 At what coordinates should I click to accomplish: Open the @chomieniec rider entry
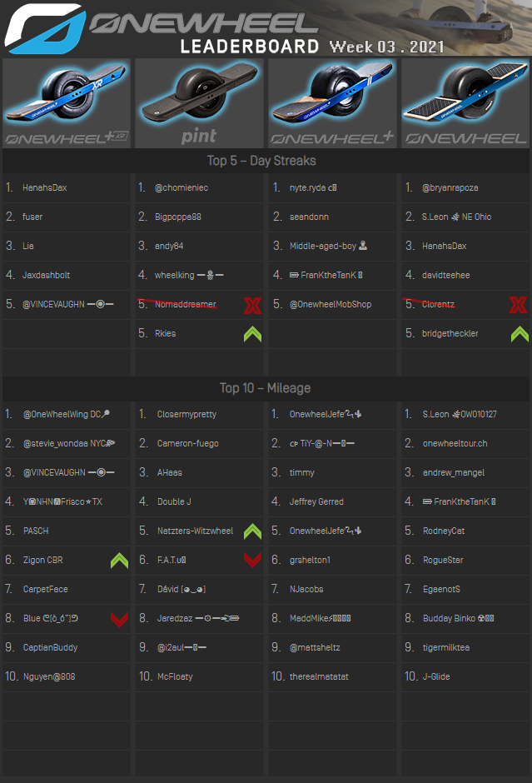point(181,188)
